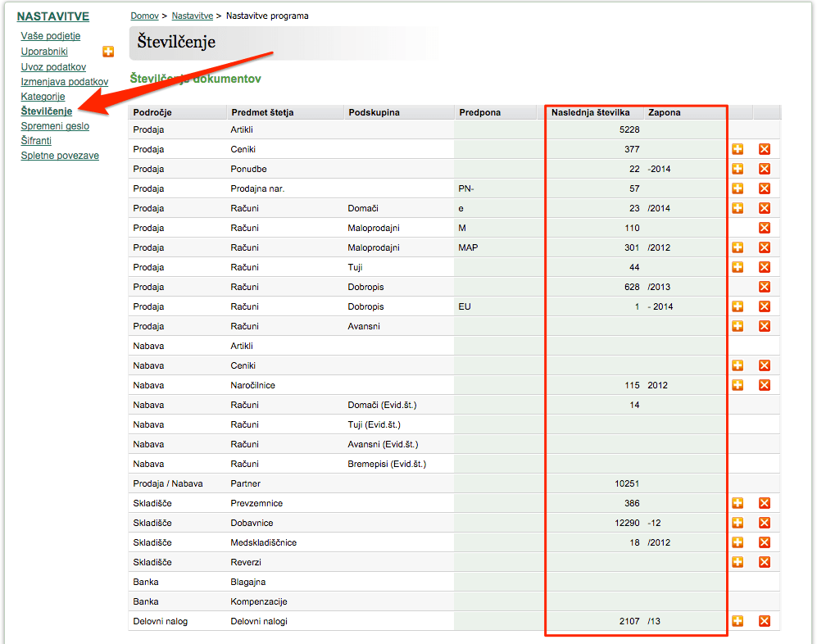Add a user via plus icon beside Uporabniki
The height and width of the screenshot is (644, 817).
click(x=108, y=52)
